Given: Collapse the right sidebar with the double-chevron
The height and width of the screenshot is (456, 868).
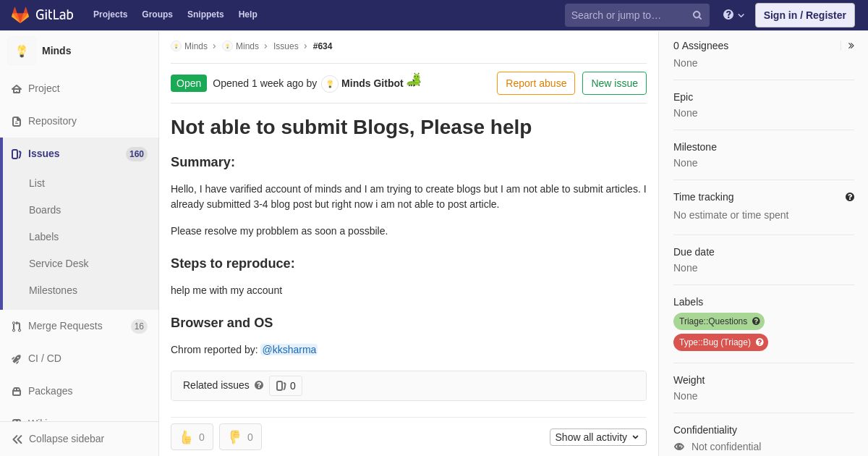Looking at the screenshot, I should point(851,46).
